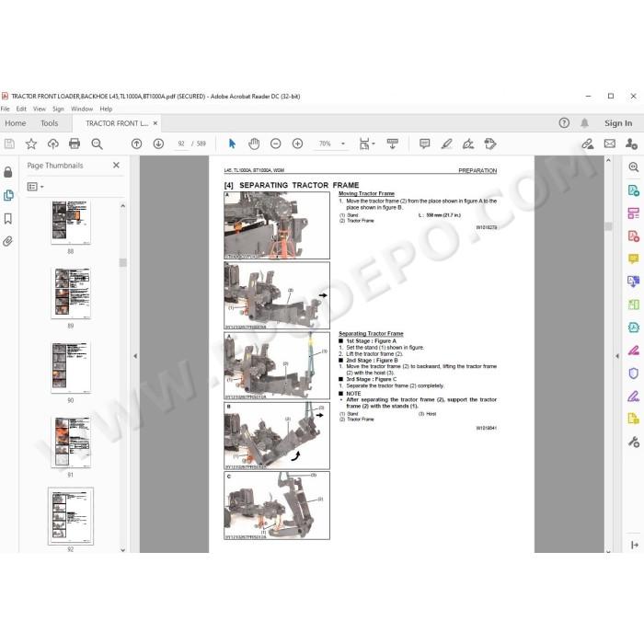Open the Export PDF tool in right pane
Screen dimensions: 644x644
(634, 190)
